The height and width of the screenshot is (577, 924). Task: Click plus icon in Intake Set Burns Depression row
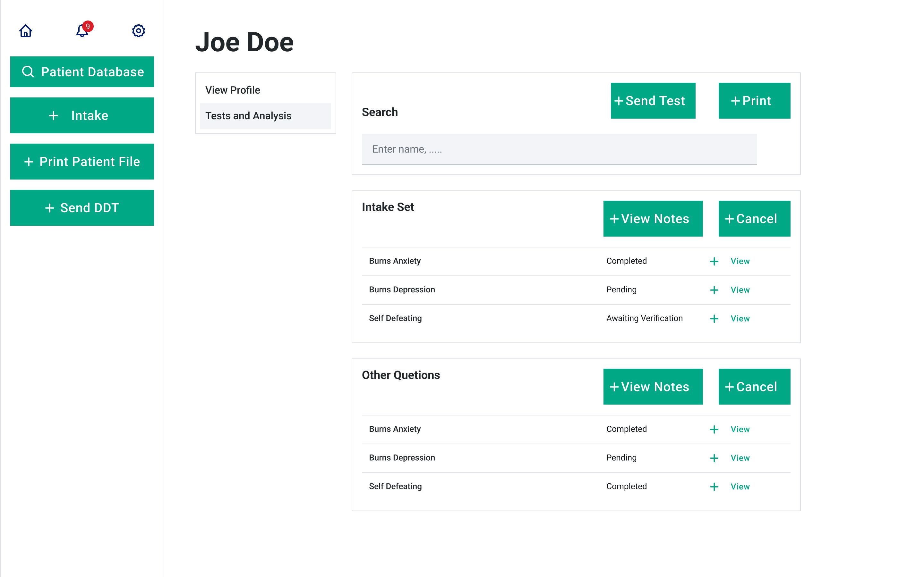click(x=714, y=290)
